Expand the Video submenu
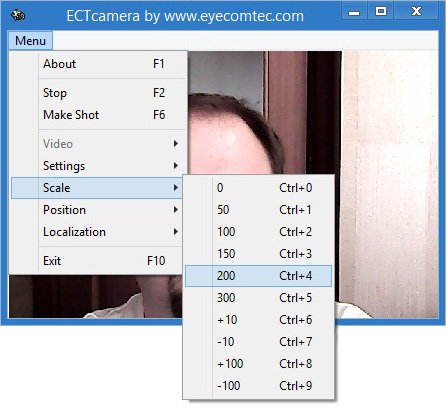This screenshot has height=407, width=446. tap(98, 144)
